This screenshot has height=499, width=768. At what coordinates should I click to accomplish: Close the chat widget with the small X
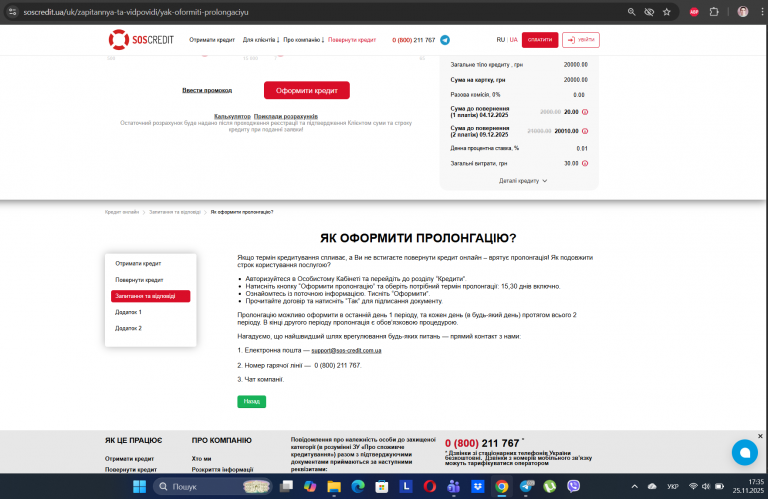[760, 436]
